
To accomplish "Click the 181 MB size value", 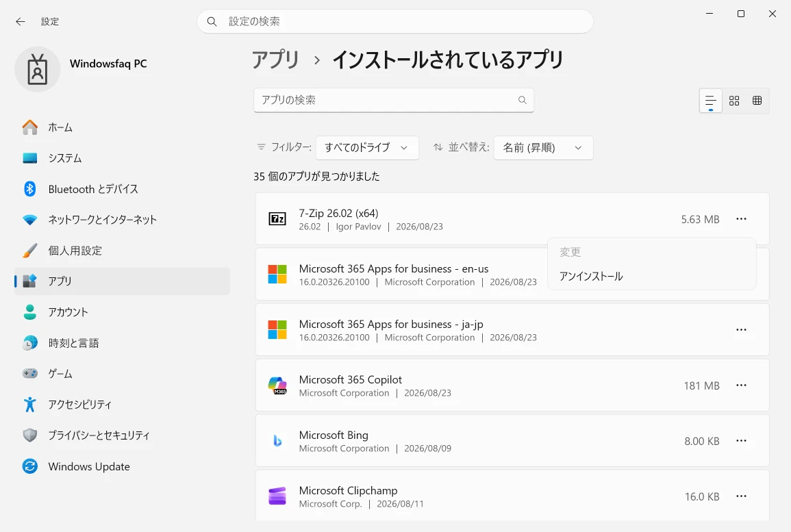I will 702,385.
